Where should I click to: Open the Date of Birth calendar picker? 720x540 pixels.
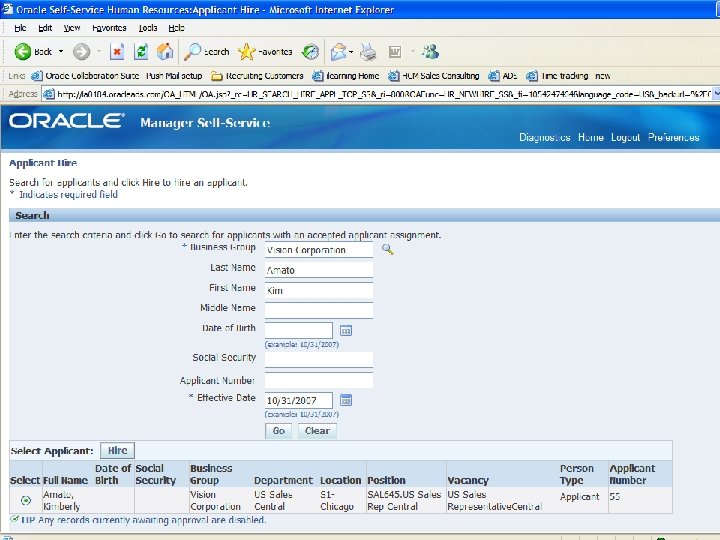coord(346,331)
